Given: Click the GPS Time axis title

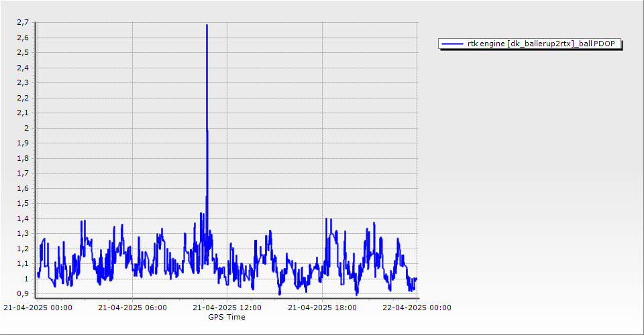Looking at the screenshot, I should pos(227,317).
